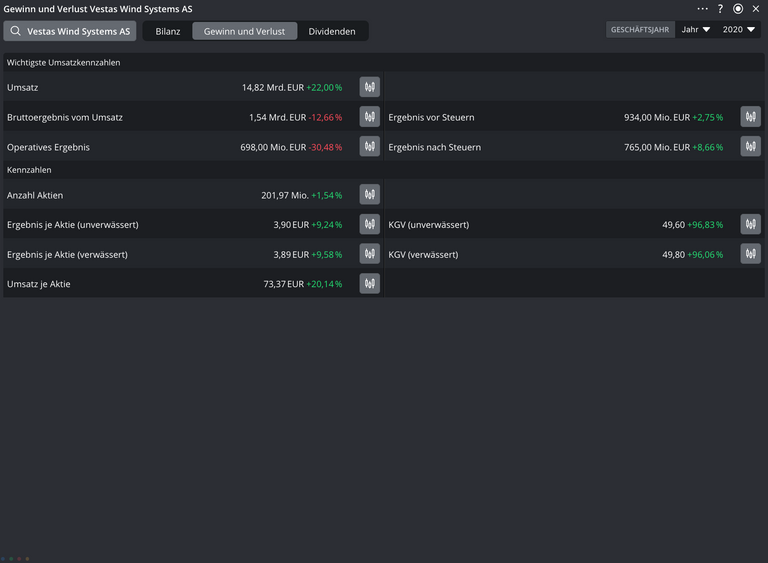Open the three-dots more options menu

(702, 9)
